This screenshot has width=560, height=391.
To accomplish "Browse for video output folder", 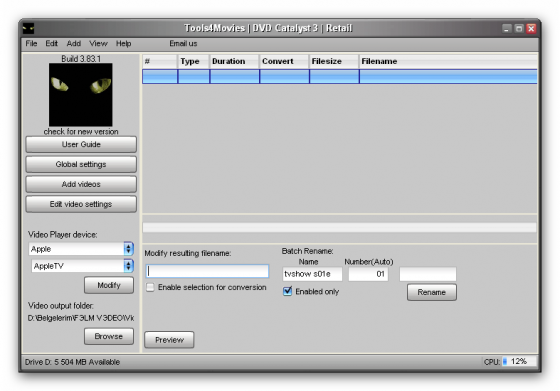I will (x=109, y=336).
